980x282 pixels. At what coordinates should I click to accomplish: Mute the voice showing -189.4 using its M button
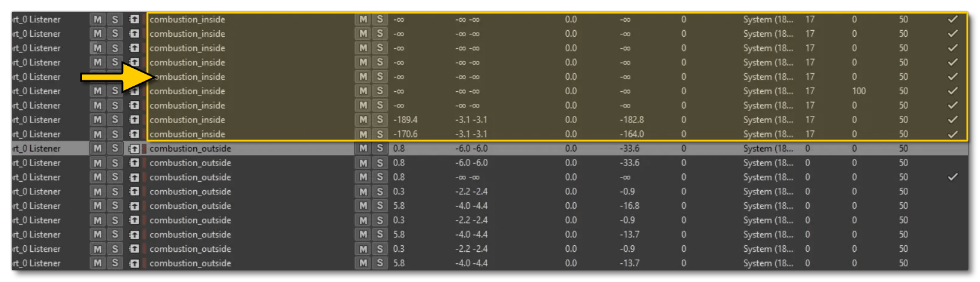point(363,120)
